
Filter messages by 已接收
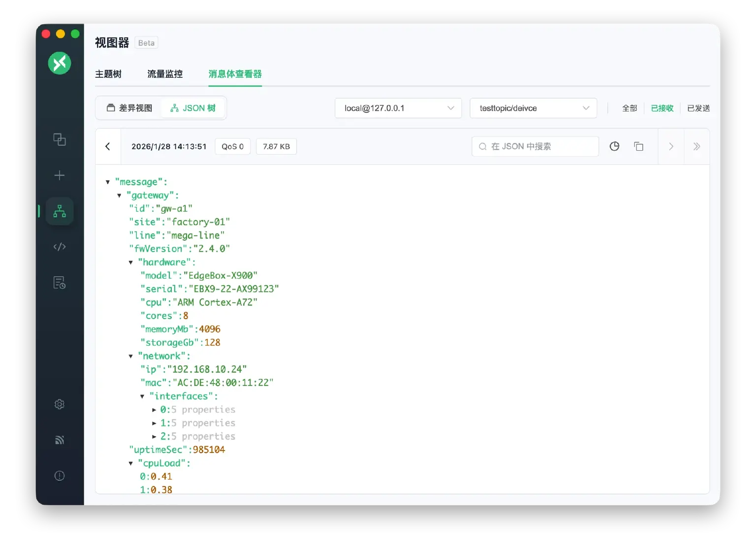tap(661, 108)
